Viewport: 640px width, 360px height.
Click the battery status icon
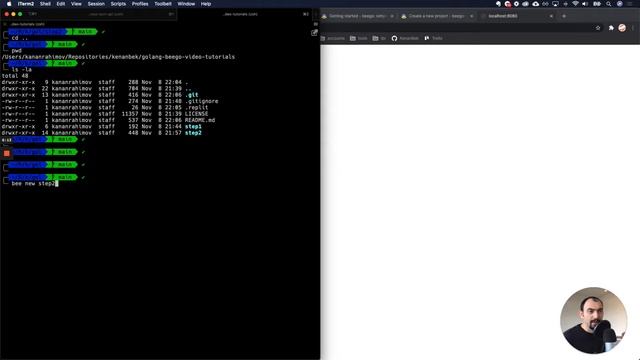597,4
